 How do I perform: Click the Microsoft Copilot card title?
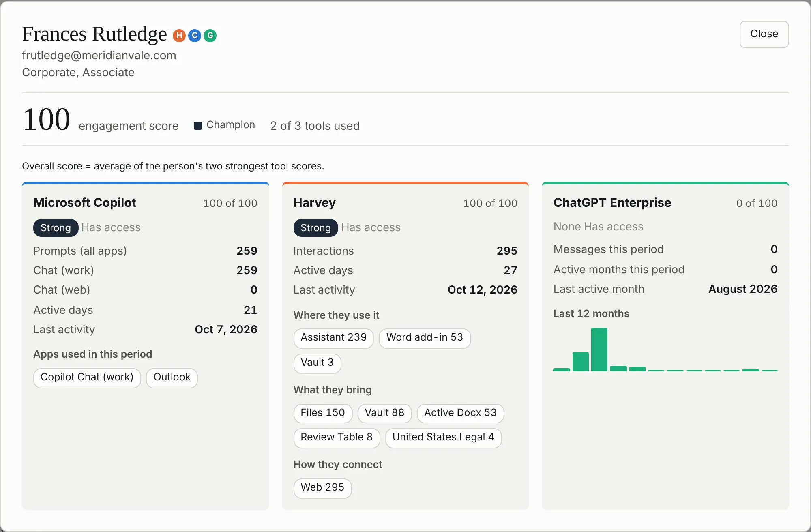tap(84, 203)
